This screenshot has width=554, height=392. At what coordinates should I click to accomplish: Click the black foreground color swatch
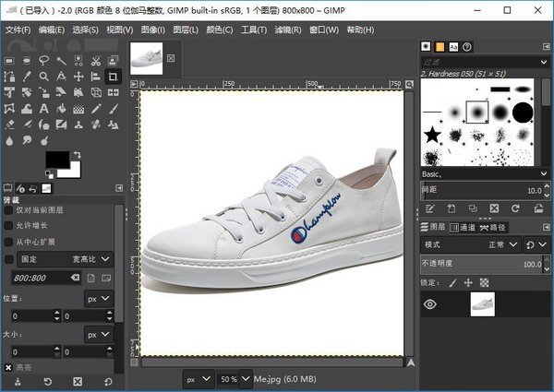[58, 161]
